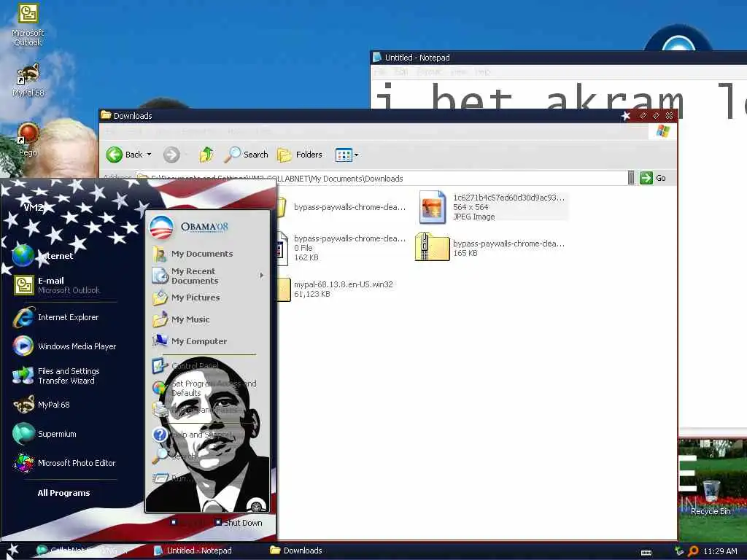This screenshot has width=747, height=560.
Task: Click the orange magnifier tray icon
Action: [x=693, y=551]
